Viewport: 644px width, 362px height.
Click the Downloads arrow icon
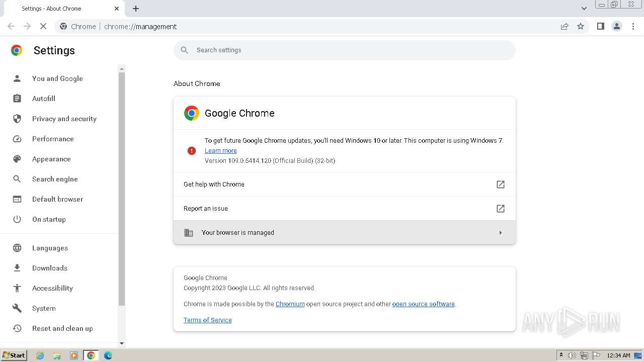point(17,268)
